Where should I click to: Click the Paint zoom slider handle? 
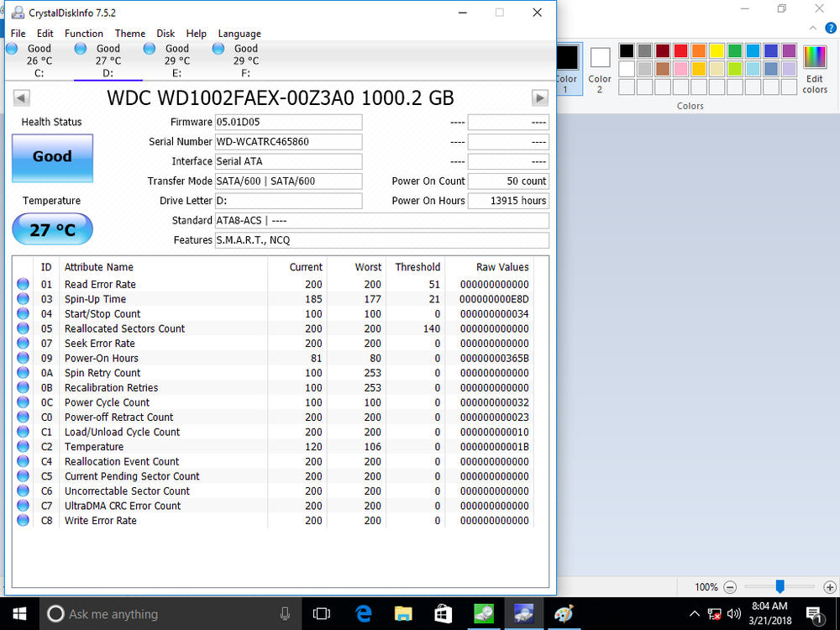coord(780,586)
